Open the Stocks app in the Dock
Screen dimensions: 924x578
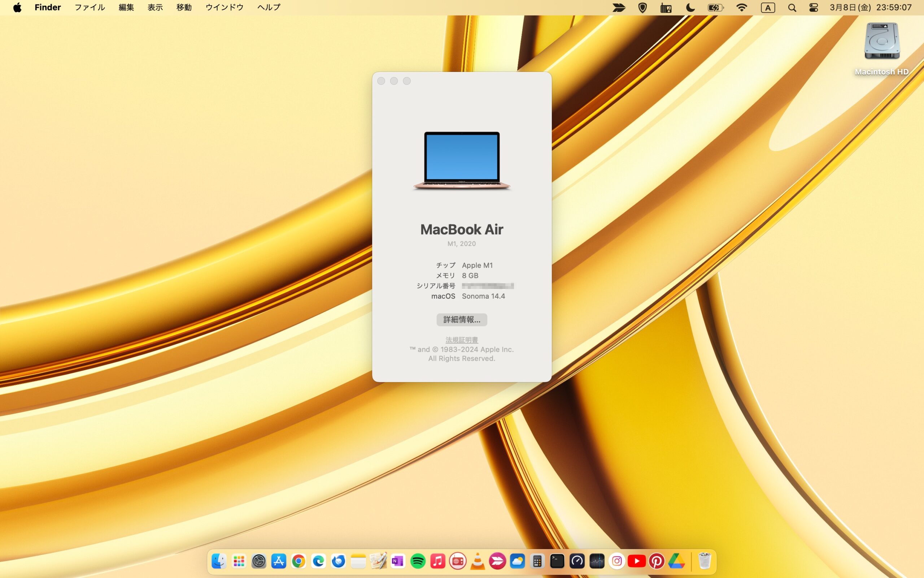(x=597, y=561)
